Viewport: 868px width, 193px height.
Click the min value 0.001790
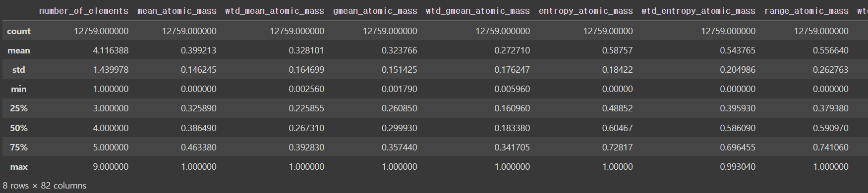(400, 89)
